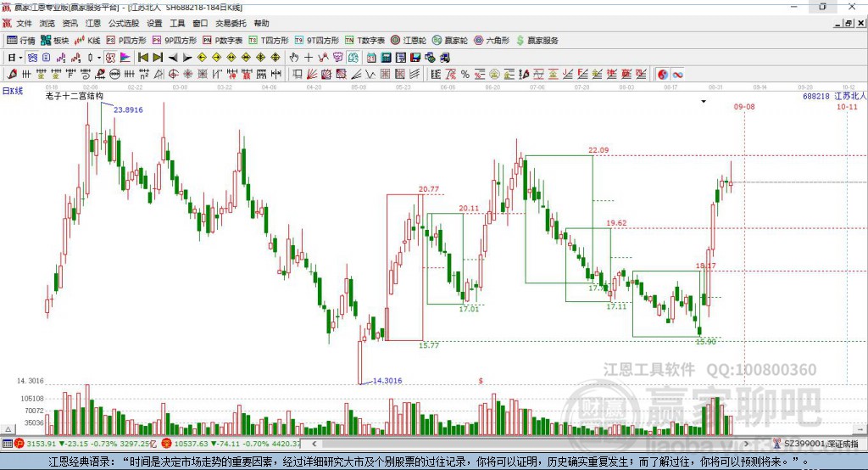The height and width of the screenshot is (470, 868).
Task: Click the 沪 Shanghai index status icon
Action: pyautogui.click(x=19, y=444)
